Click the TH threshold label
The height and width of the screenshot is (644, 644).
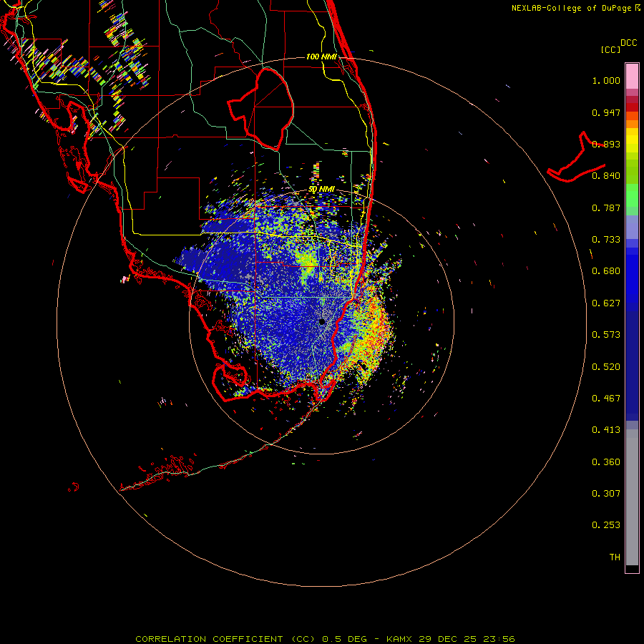615,557
